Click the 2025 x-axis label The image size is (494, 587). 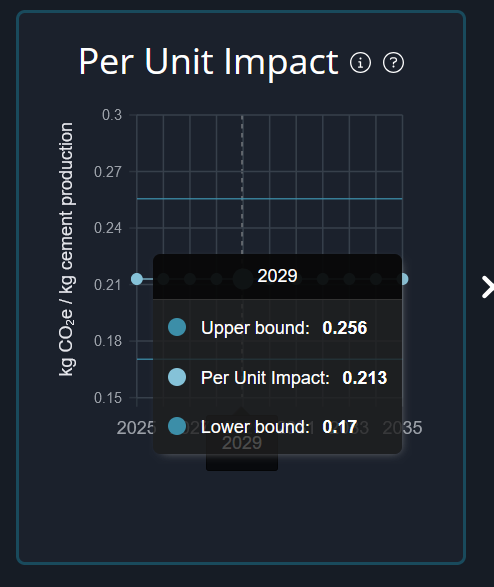[x=136, y=428]
